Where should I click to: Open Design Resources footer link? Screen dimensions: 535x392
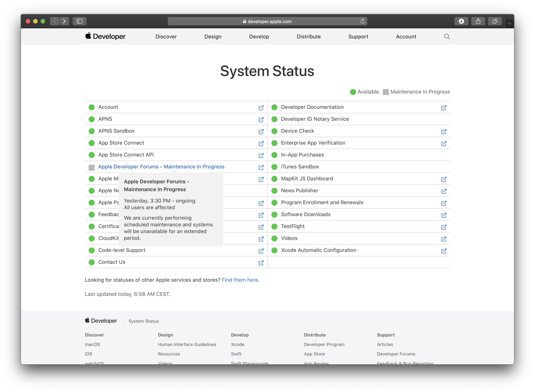click(169, 354)
